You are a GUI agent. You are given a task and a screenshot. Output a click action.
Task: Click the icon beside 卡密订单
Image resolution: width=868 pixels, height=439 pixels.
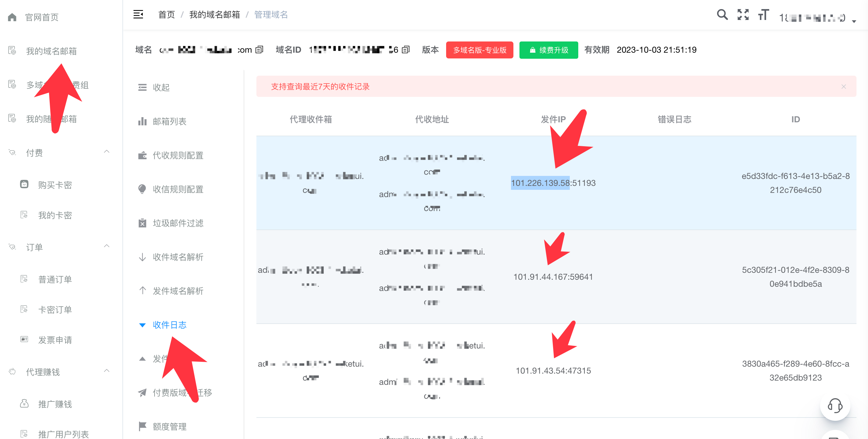[x=24, y=309]
